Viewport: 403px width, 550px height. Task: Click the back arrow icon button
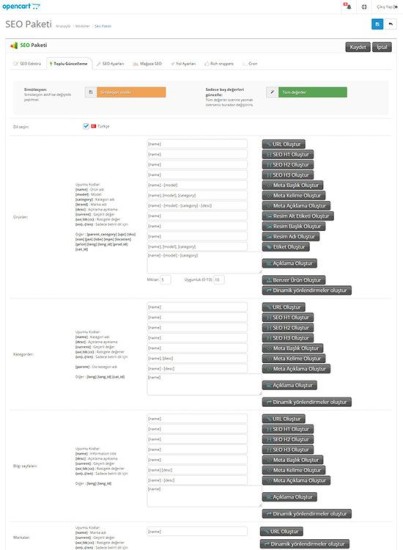point(391,24)
